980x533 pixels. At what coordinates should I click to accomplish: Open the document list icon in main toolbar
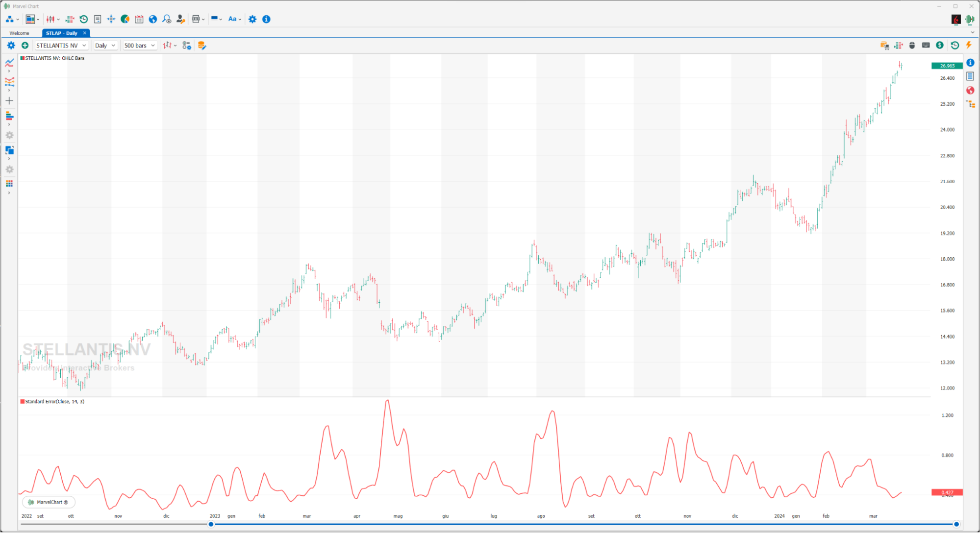98,19
